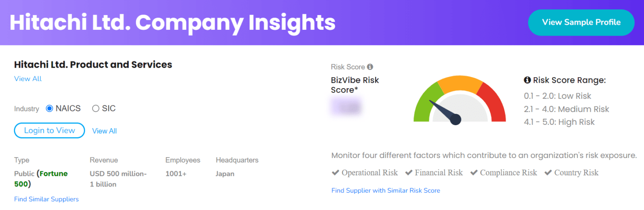Click the green Fortune 500 label
Image resolution: width=644 pixels, height=210 pixels.
(54, 173)
